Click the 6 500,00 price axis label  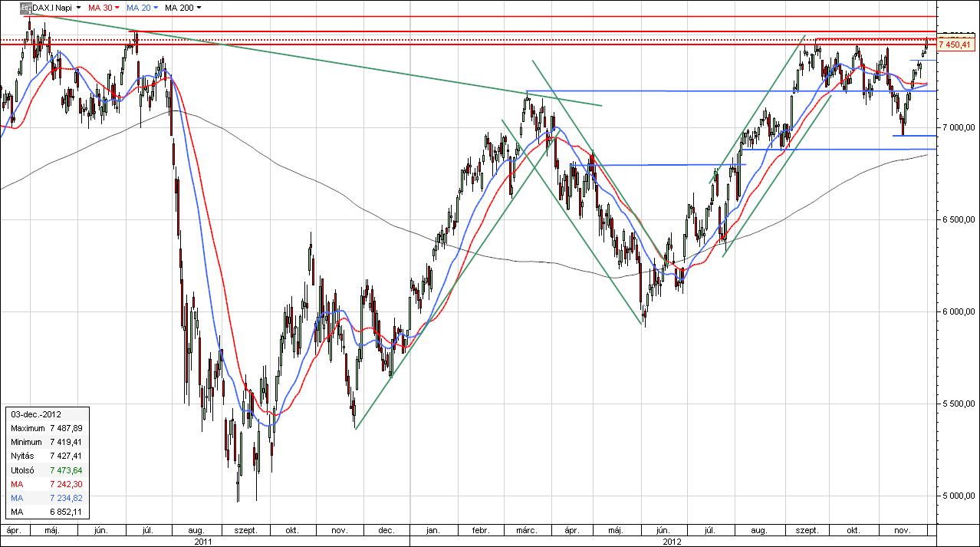tap(959, 219)
